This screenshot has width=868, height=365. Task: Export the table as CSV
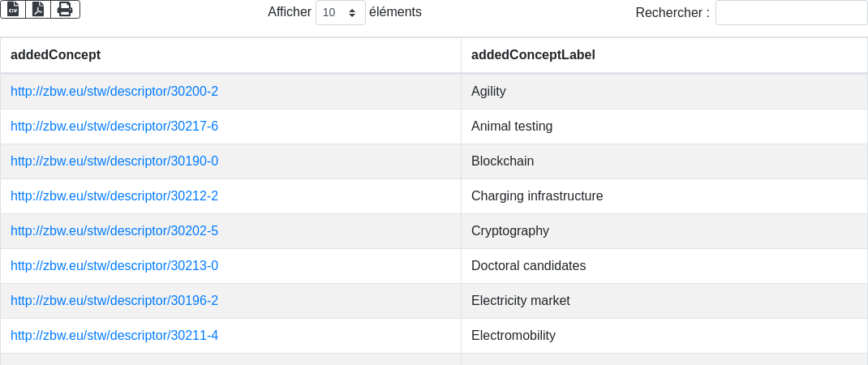click(13, 9)
